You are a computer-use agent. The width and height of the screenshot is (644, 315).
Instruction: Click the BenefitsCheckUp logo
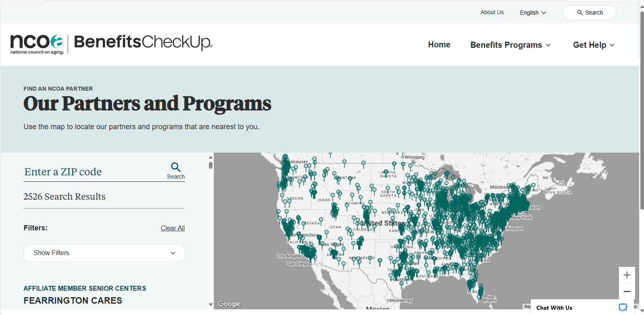tap(143, 42)
